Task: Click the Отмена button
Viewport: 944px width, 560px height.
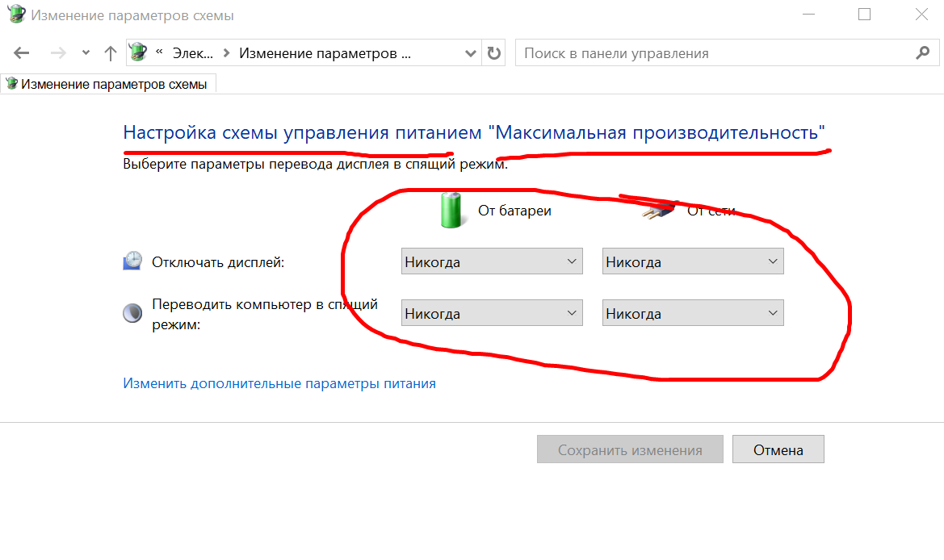Action: tap(777, 449)
